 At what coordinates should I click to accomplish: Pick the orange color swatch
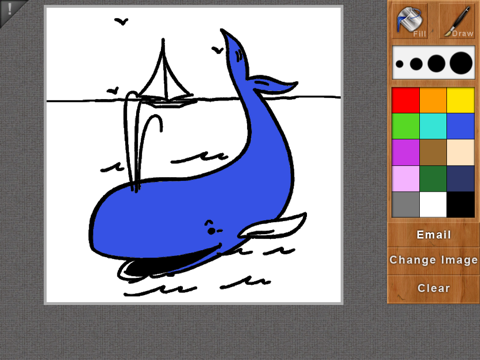tap(433, 100)
